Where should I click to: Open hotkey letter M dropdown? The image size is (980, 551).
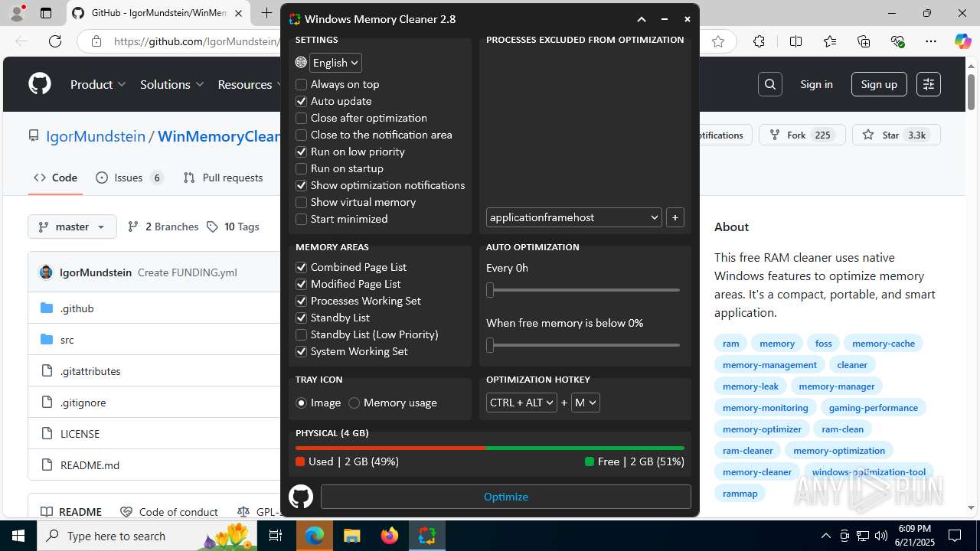pyautogui.click(x=586, y=403)
